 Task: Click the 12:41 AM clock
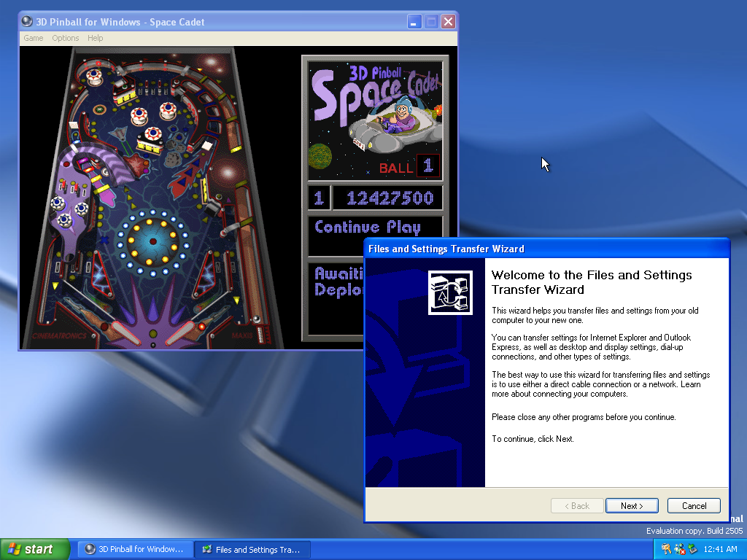point(720,549)
